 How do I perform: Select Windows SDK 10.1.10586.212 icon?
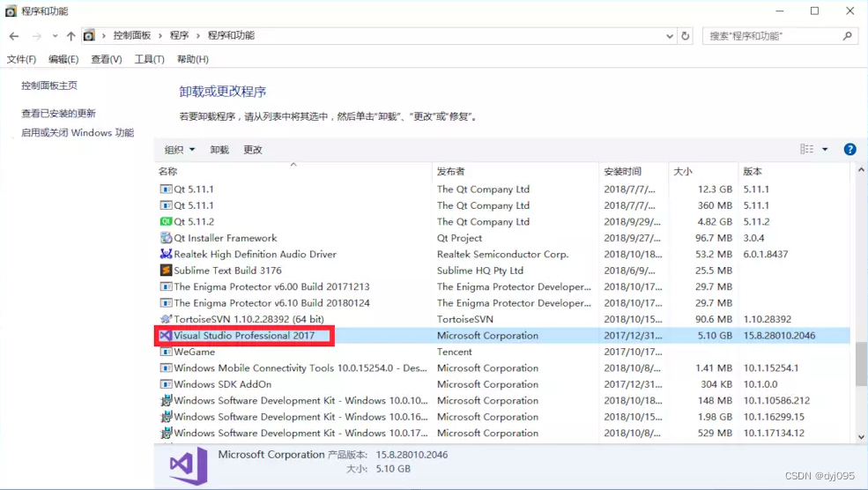166,400
